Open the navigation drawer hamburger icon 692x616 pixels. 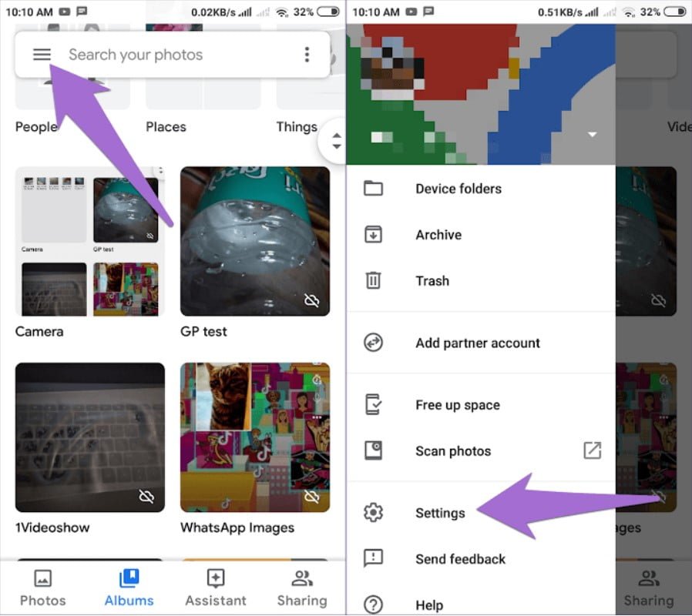(42, 54)
